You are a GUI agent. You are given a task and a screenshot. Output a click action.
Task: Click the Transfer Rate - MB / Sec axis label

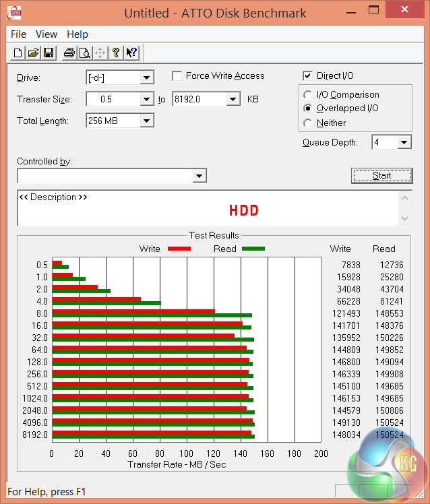[x=177, y=464]
